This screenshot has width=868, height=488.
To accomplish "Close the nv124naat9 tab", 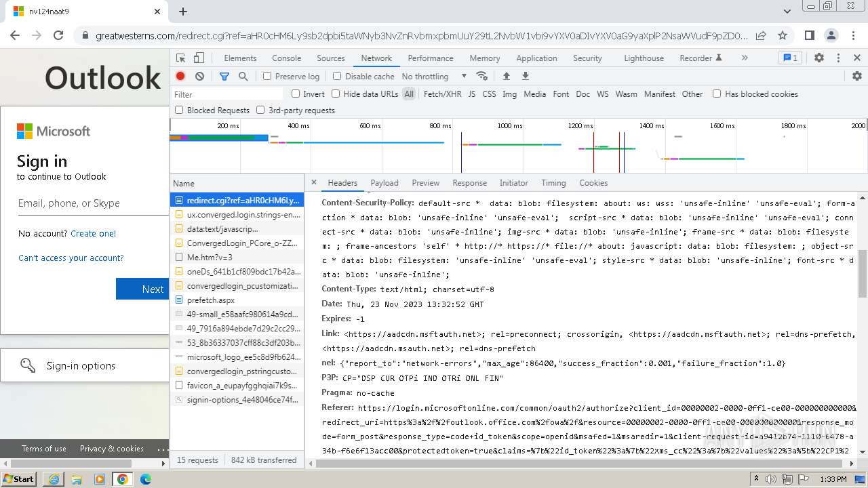I will pyautogui.click(x=157, y=12).
